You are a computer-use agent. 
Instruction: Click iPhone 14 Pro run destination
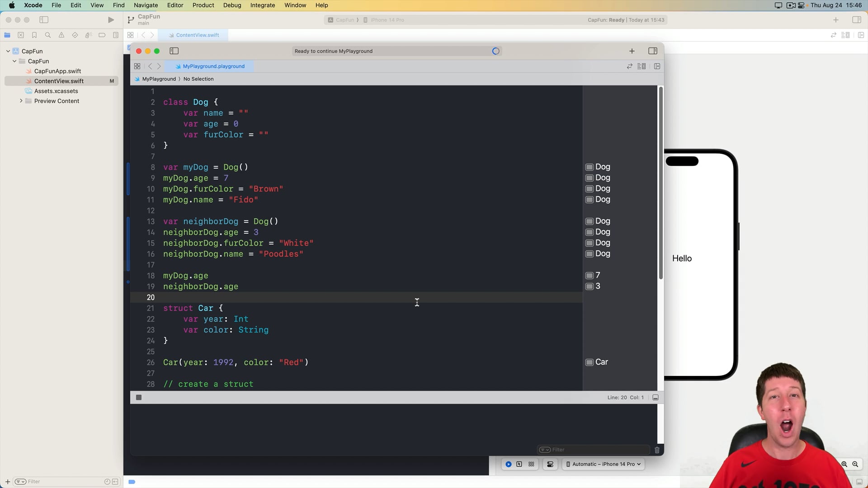coord(384,20)
